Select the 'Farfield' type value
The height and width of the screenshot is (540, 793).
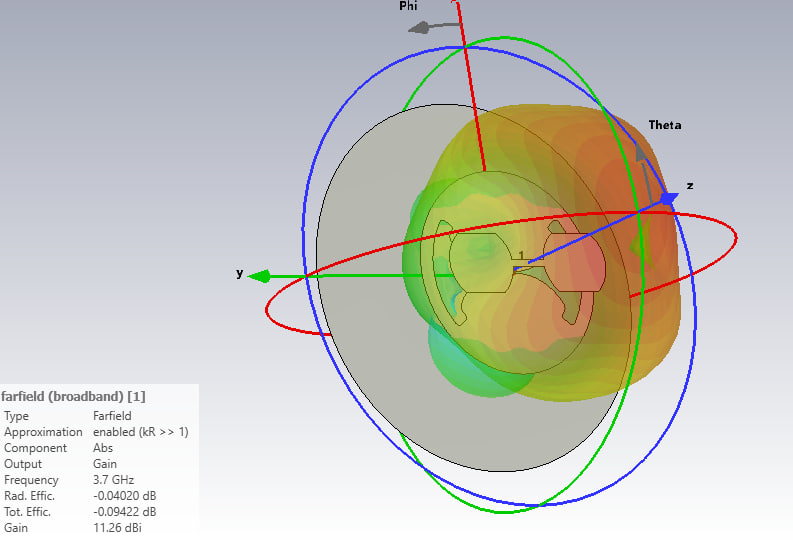112,416
